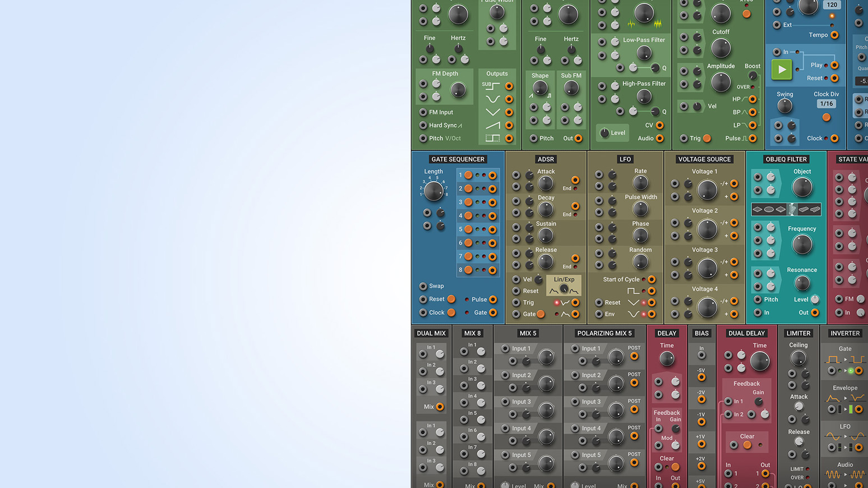Toggle step 7 button in Gate Sequencer
868x488 pixels.
[468, 256]
